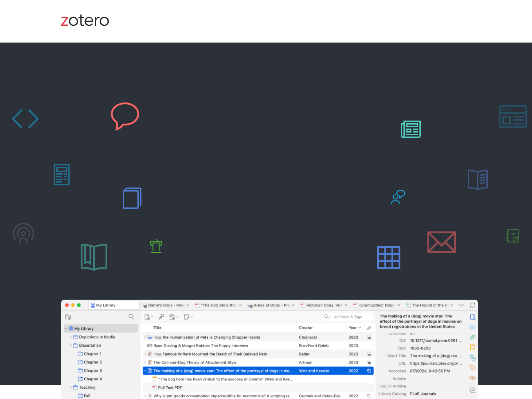This screenshot has width=532, height=399.
Task: Collapse the Dissertation collection
Action: tap(70, 345)
